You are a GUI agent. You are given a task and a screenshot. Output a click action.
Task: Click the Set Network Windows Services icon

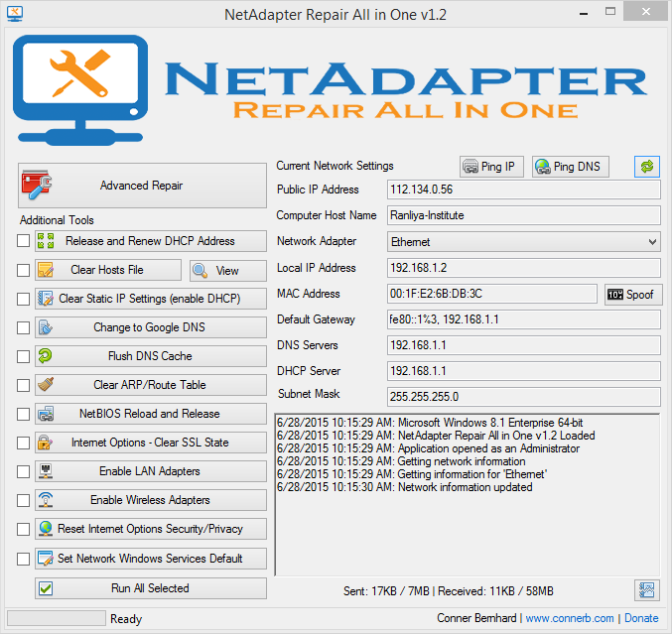click(x=46, y=559)
